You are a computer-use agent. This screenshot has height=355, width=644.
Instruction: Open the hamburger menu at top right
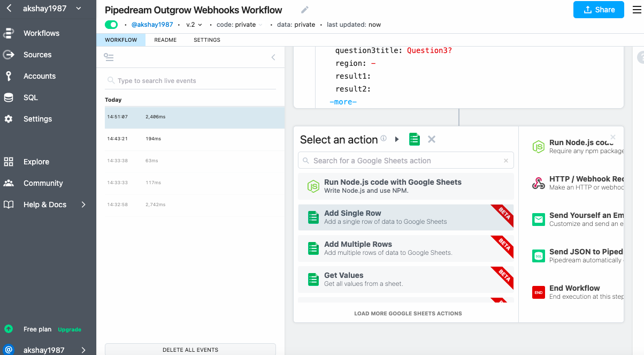click(637, 10)
